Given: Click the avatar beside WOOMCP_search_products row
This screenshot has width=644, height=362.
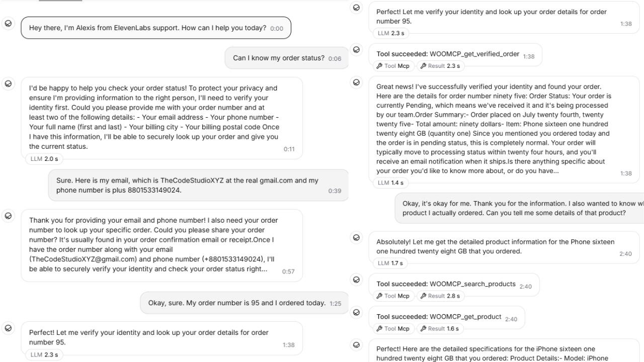Looking at the screenshot, I should point(357,279).
